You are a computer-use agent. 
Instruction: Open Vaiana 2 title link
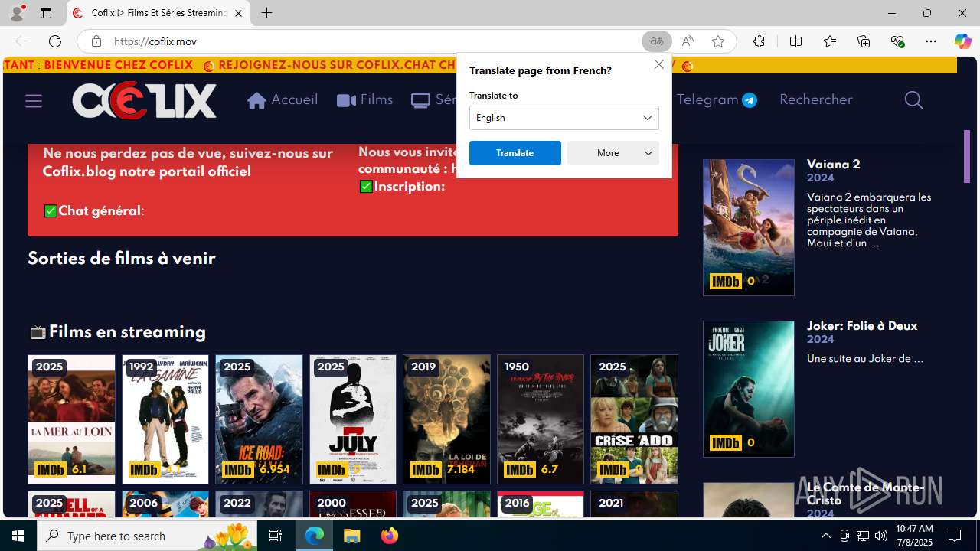click(x=833, y=165)
